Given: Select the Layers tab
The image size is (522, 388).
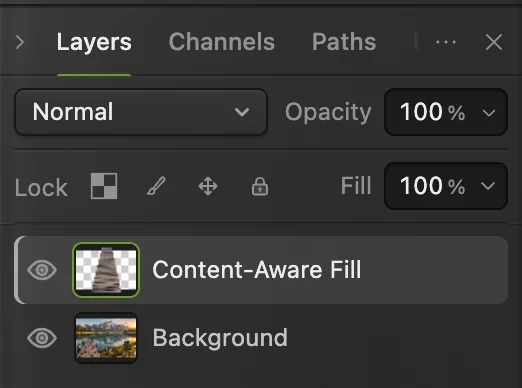Looking at the screenshot, I should tap(94, 43).
